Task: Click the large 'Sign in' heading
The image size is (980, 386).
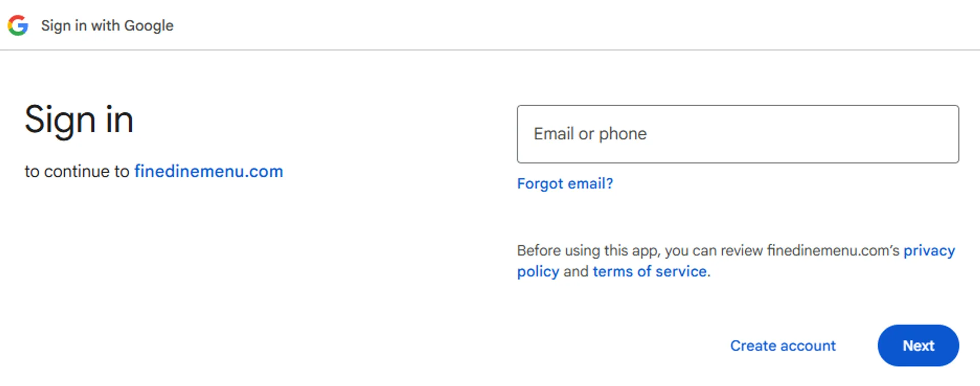Action: (79, 120)
